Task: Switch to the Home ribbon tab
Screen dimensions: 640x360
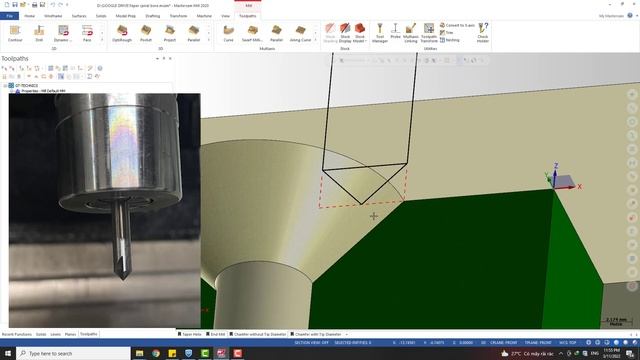Action: pos(29,16)
